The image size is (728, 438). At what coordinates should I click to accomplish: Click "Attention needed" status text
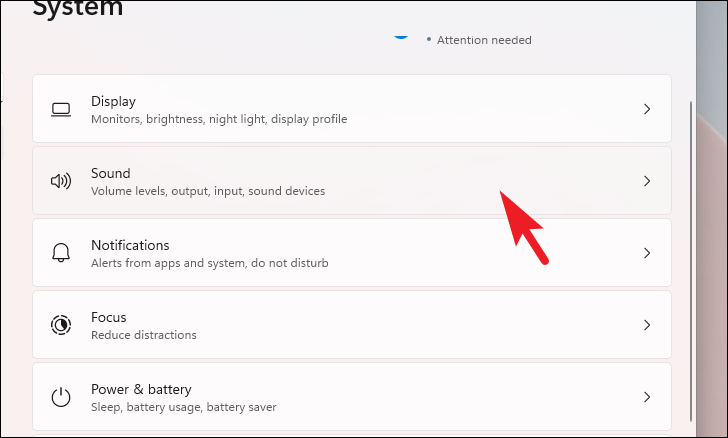(x=484, y=40)
